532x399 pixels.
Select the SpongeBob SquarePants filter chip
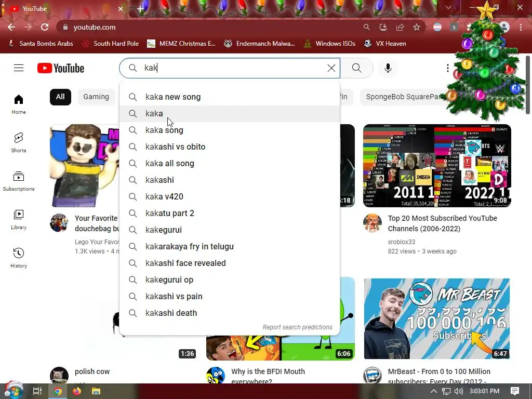[404, 97]
